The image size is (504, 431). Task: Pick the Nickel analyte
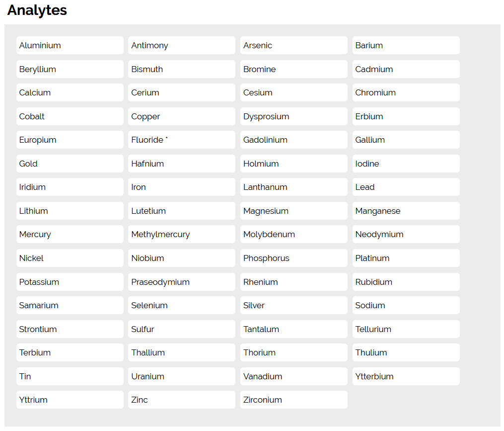70,259
